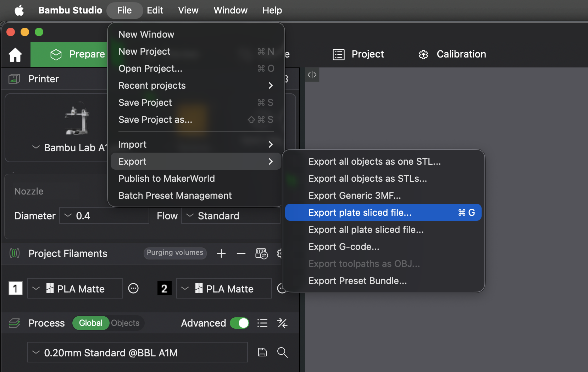This screenshot has height=372, width=588.
Task: Open filament 2 PLA Matte dropdown
Action: 224,289
